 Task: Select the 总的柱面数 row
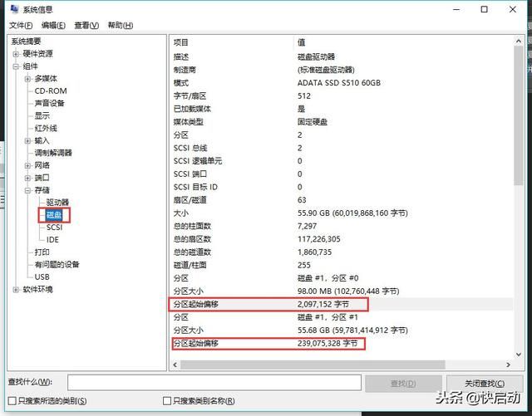click(342, 226)
